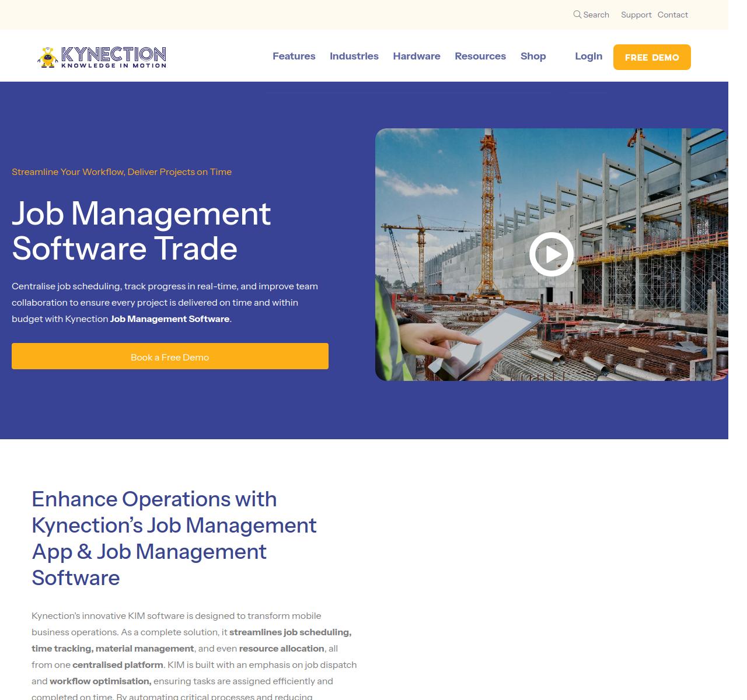The height and width of the screenshot is (700, 747).
Task: Click the Job Management Software Trade heading
Action: click(141, 230)
